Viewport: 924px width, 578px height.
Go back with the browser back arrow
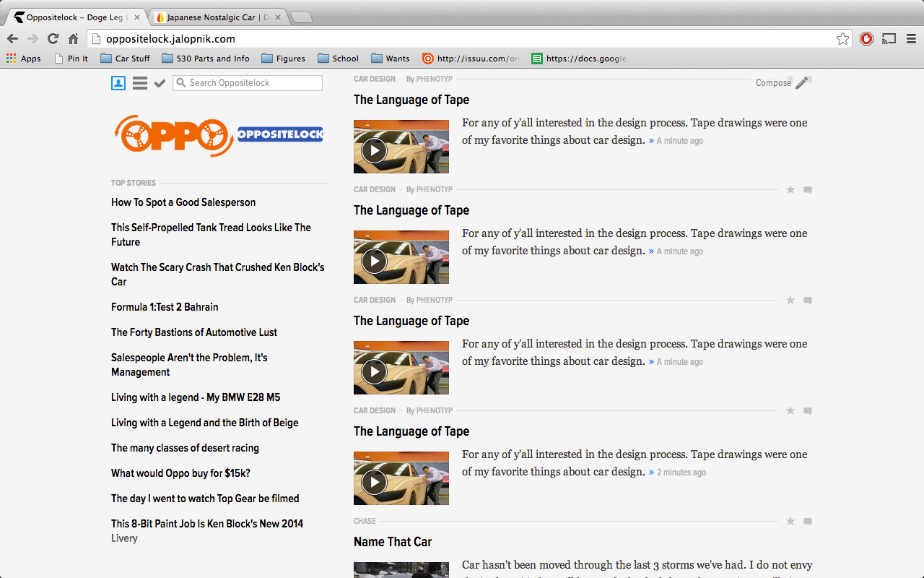pos(13,39)
